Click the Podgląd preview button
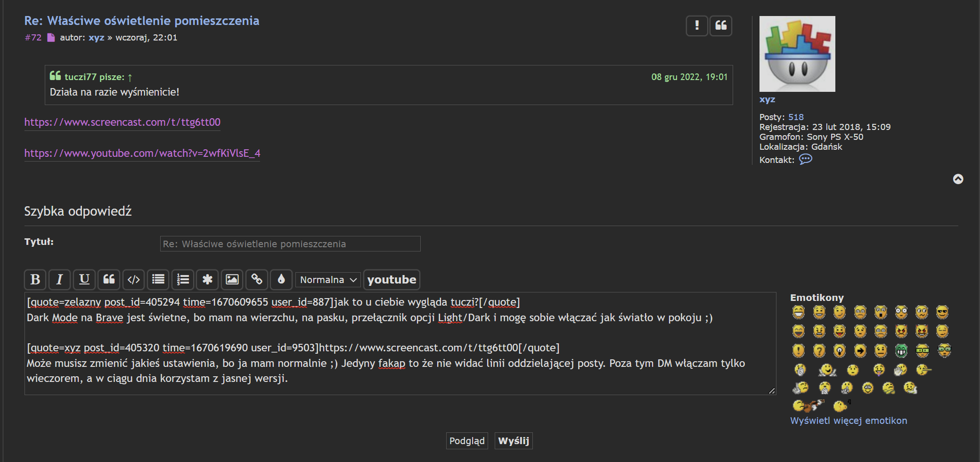 pyautogui.click(x=466, y=441)
